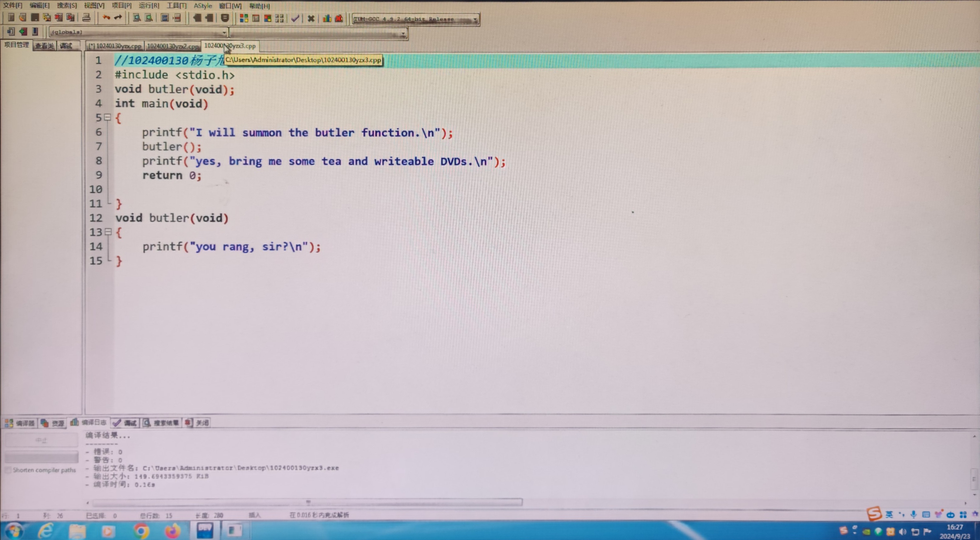
Task: Click the Run program toolbar icon
Action: point(256,18)
